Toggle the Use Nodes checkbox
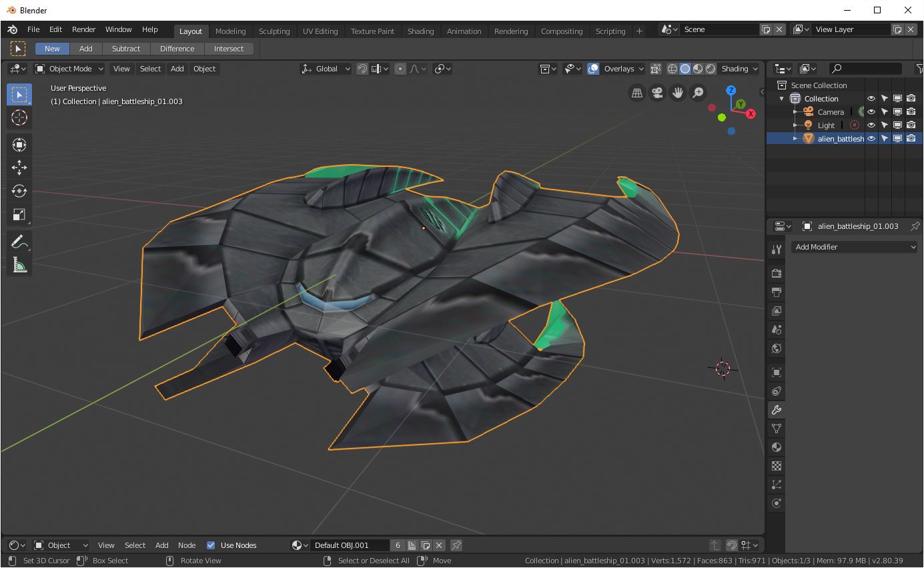 (x=211, y=545)
